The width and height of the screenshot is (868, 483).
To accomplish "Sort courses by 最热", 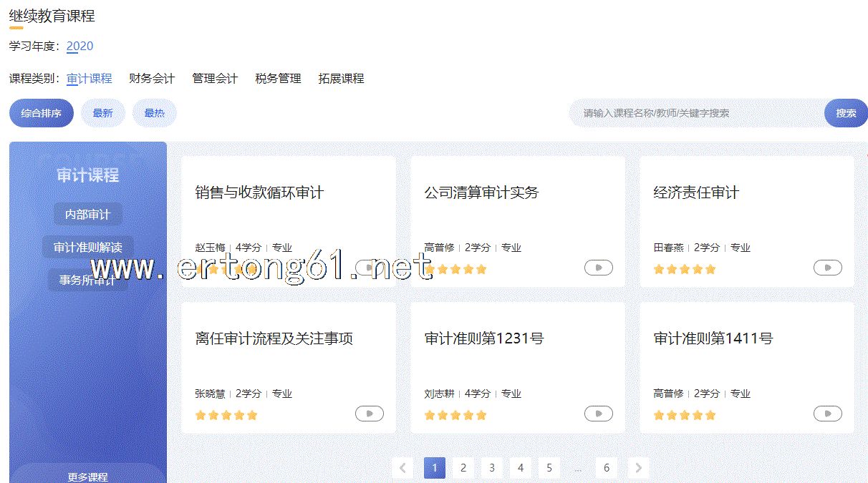I will [x=154, y=113].
